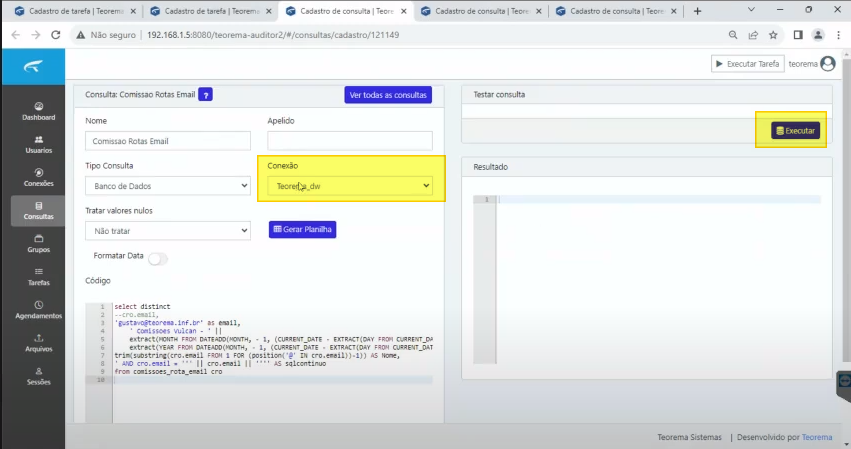The height and width of the screenshot is (449, 851).
Task: Go forward in browser history
Action: [x=36, y=35]
